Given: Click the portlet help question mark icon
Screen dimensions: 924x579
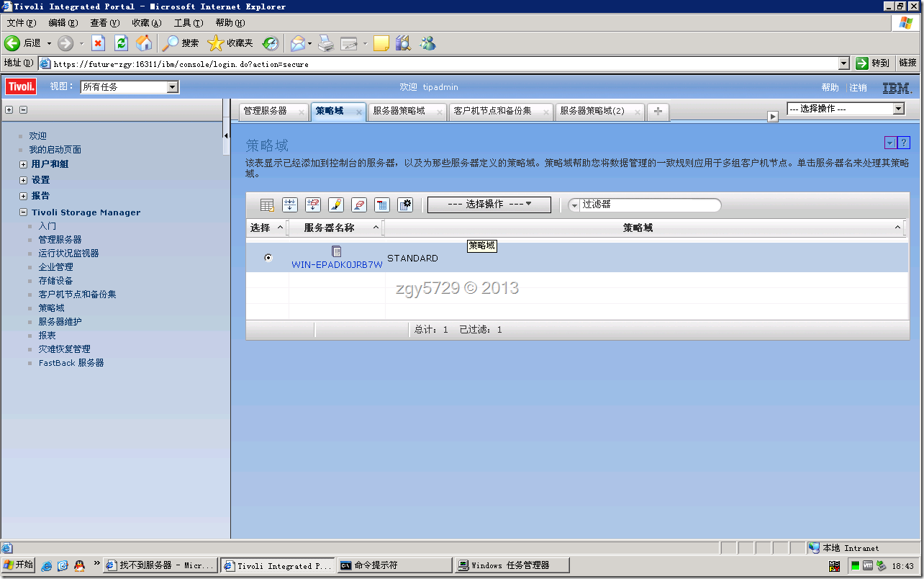Looking at the screenshot, I should click(x=905, y=143).
